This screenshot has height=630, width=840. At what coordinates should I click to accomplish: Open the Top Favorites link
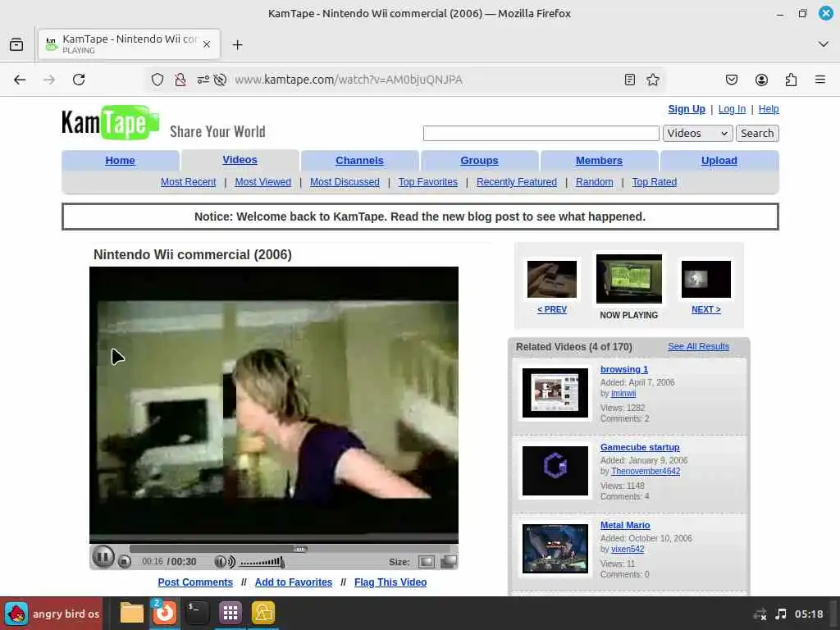coord(428,182)
